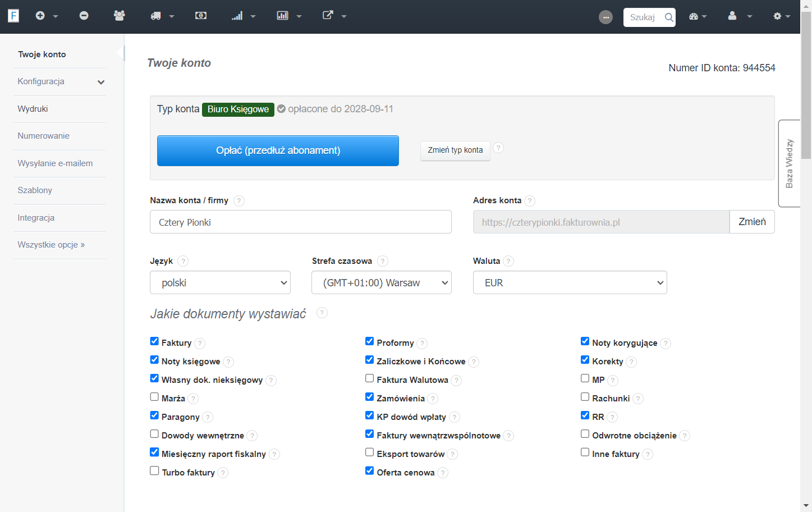
Task: Enable the Marża checkbox
Action: pyautogui.click(x=154, y=397)
